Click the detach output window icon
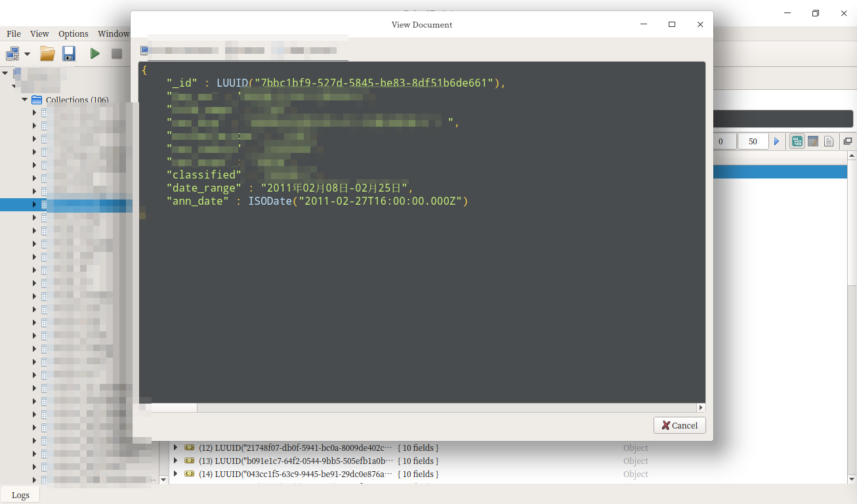 [847, 141]
